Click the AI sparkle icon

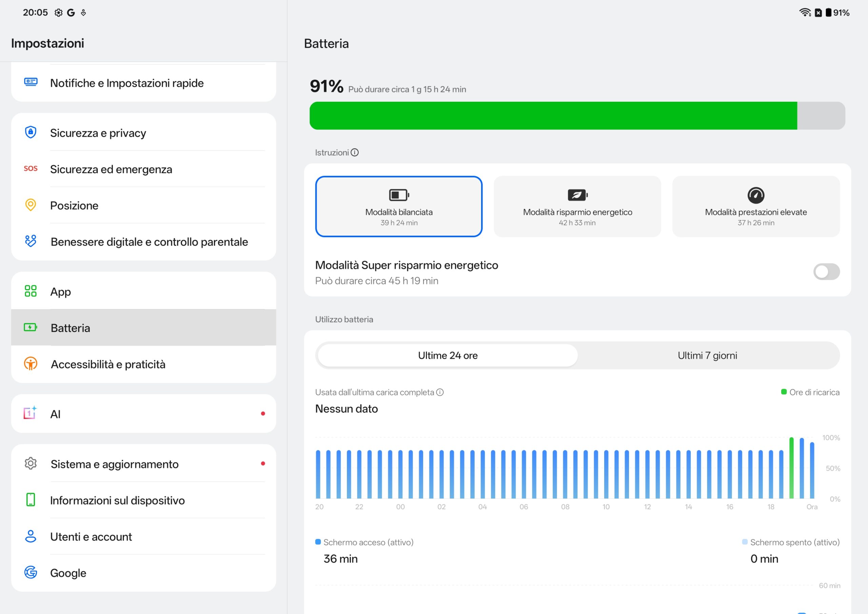tap(30, 414)
